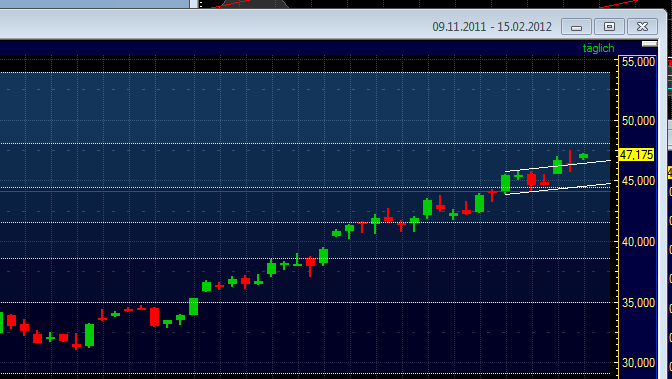Close the chart window
Viewport: 672px width, 379px height.
tap(642, 27)
